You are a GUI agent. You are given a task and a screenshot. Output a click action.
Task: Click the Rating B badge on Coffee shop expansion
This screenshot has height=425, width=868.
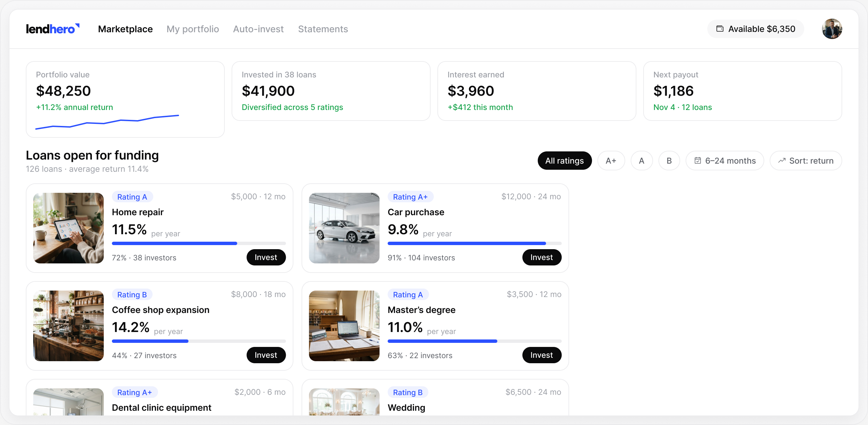click(x=132, y=295)
